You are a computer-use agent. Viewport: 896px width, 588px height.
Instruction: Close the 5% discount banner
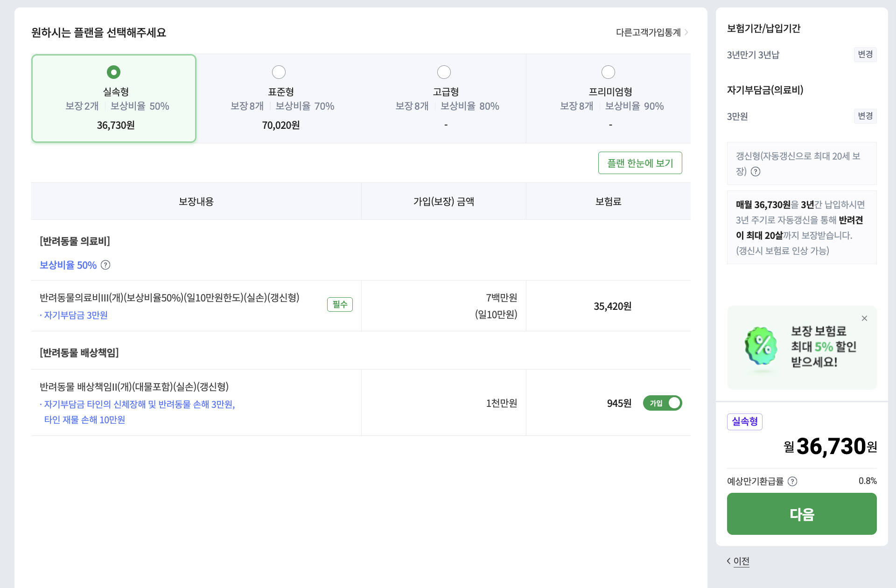864,318
